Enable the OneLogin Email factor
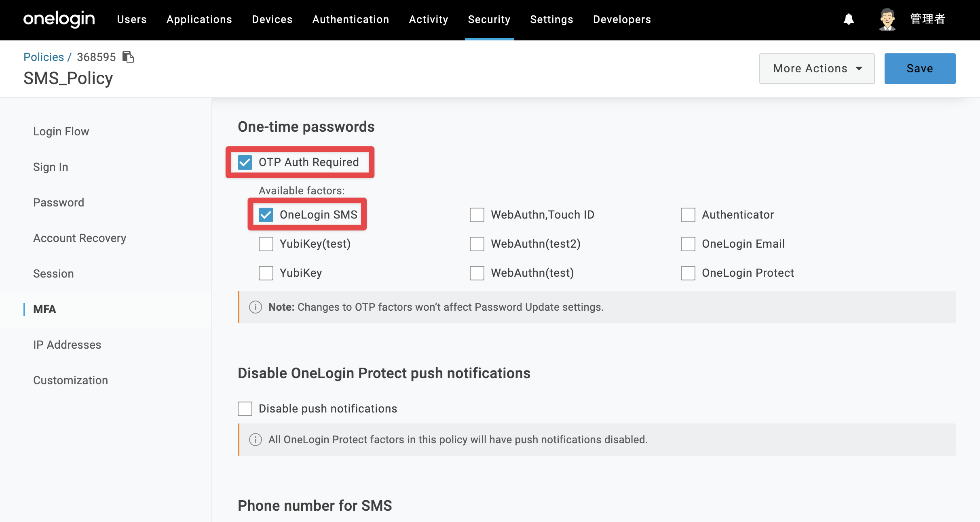 (x=688, y=244)
